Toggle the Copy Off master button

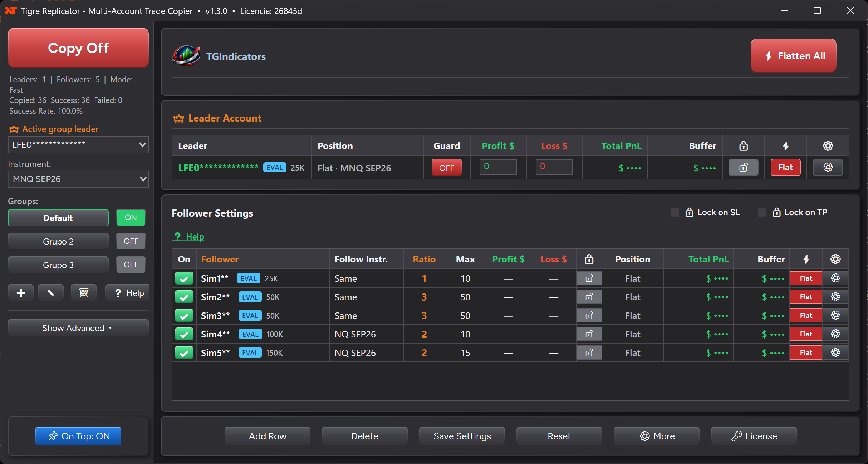click(78, 48)
